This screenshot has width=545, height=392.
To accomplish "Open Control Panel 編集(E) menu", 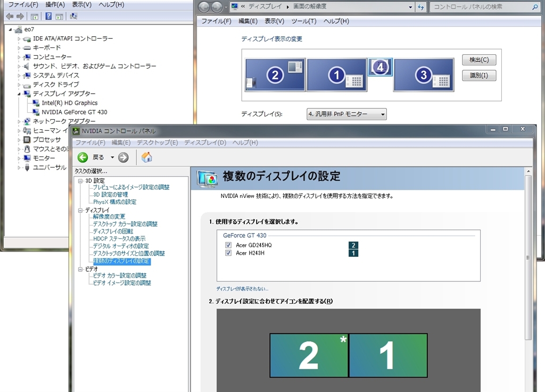I will [248, 21].
